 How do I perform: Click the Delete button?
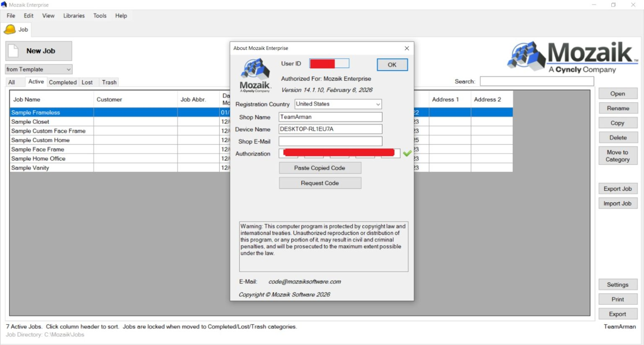[618, 137]
